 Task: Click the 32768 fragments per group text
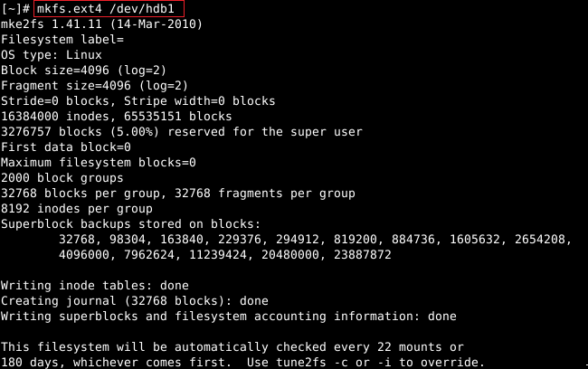[265, 194]
